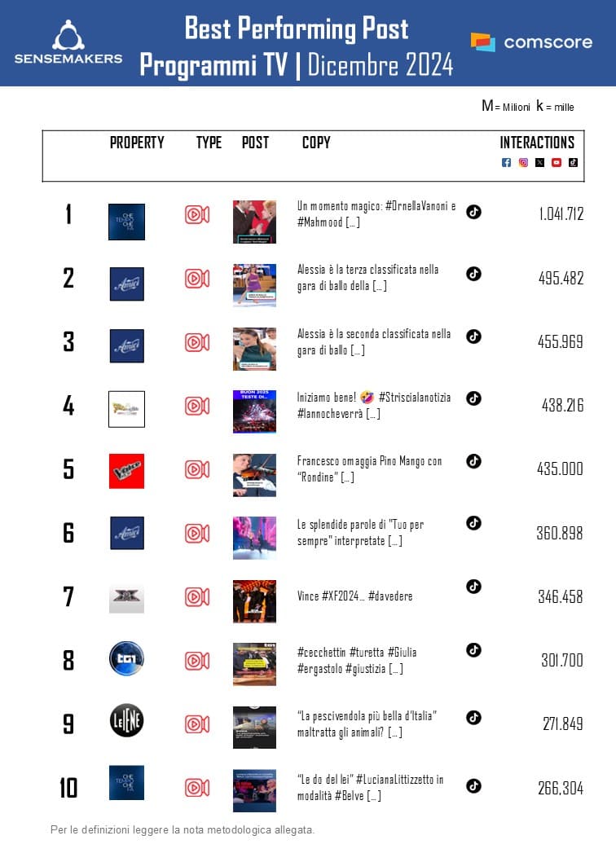Click the PROPERTY column header
Image resolution: width=616 pixels, height=862 pixels.
pos(137,143)
